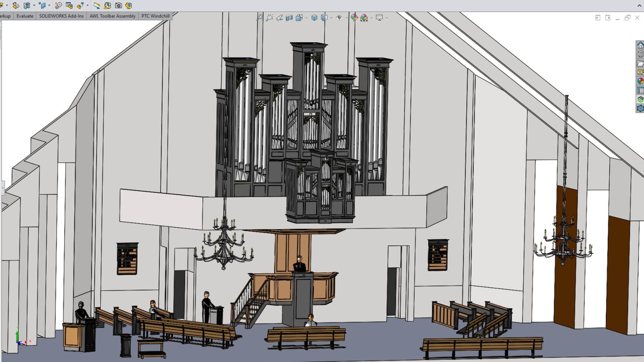Open the SOLIDWORKS Add-Ins tab
The height and width of the screenshot is (362, 644).
(62, 16)
